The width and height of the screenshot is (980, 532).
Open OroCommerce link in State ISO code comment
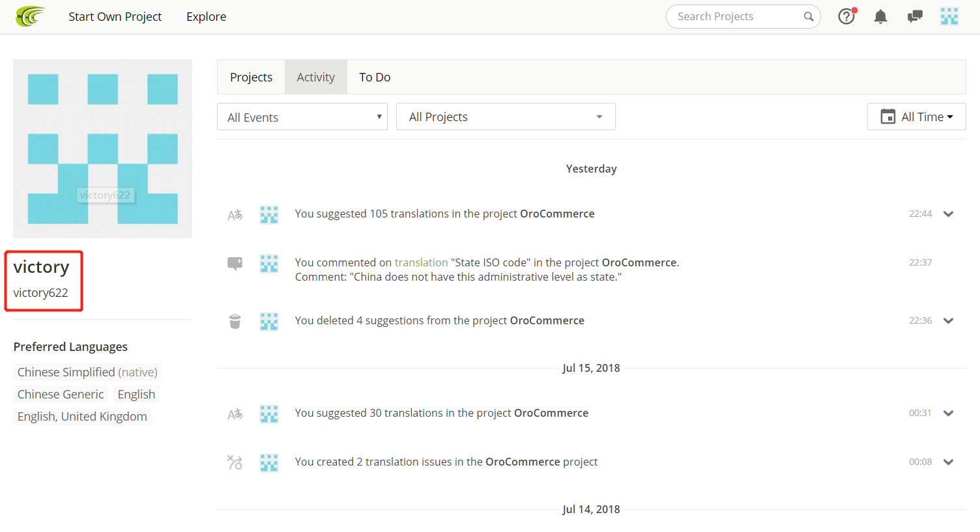pos(639,262)
